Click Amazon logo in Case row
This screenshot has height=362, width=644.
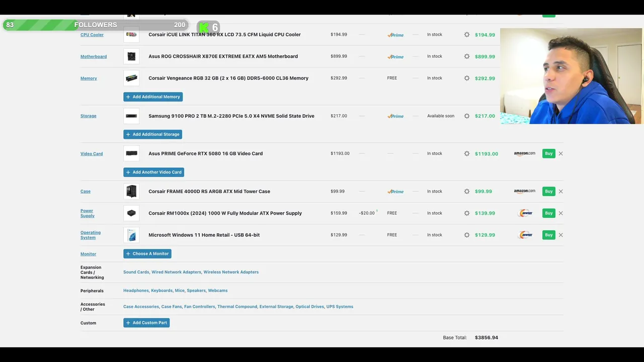[x=524, y=192]
